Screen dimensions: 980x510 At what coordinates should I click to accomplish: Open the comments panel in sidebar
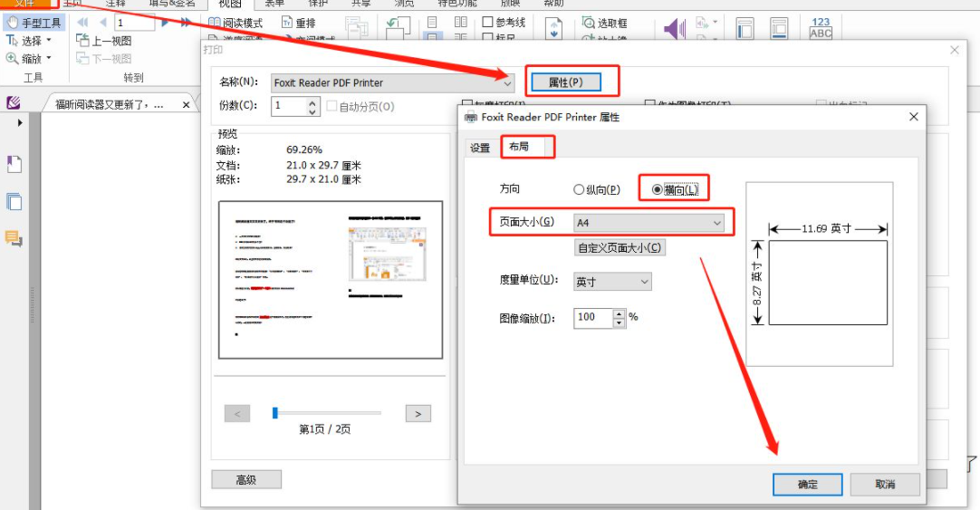14,238
